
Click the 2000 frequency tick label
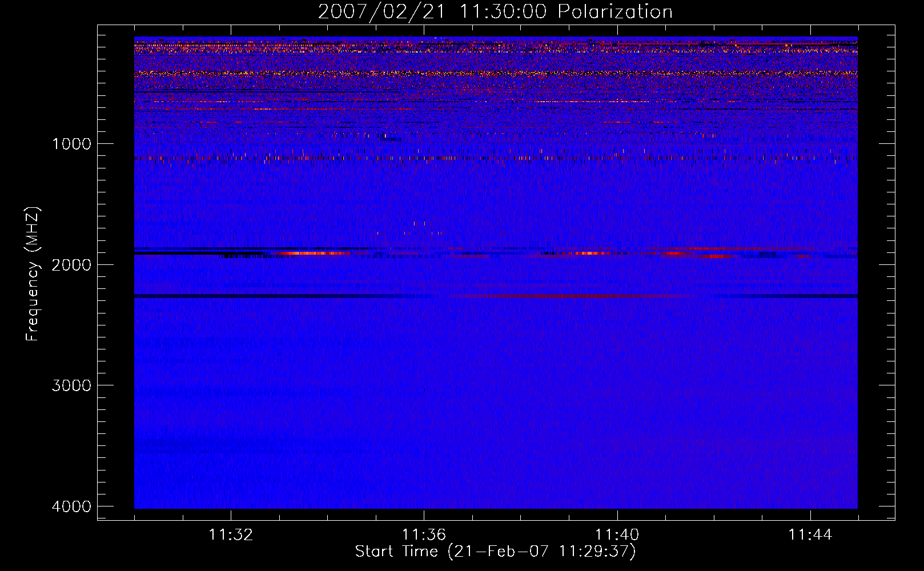[x=71, y=264]
